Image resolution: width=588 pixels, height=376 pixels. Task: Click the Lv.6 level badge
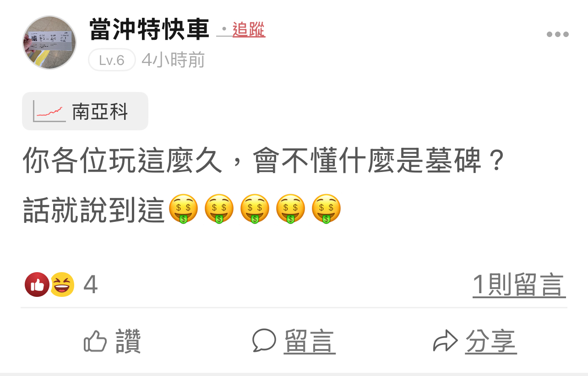click(x=112, y=60)
